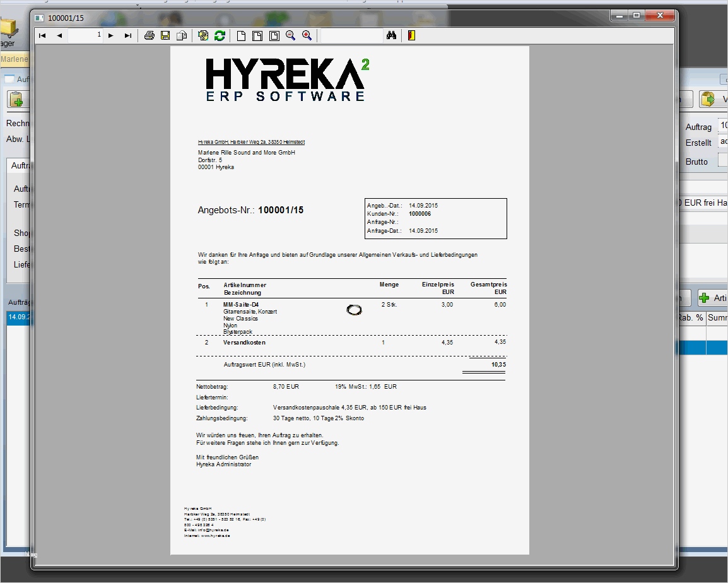Select third page layout view icon
The image size is (728, 583).
coord(274,36)
